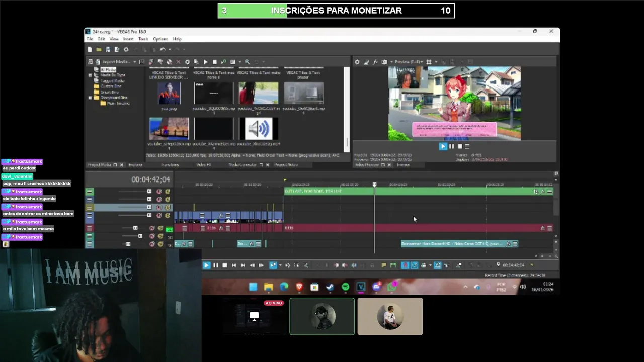Click the timeline transport Play button
Screen dimensions: 644x362
(206, 265)
